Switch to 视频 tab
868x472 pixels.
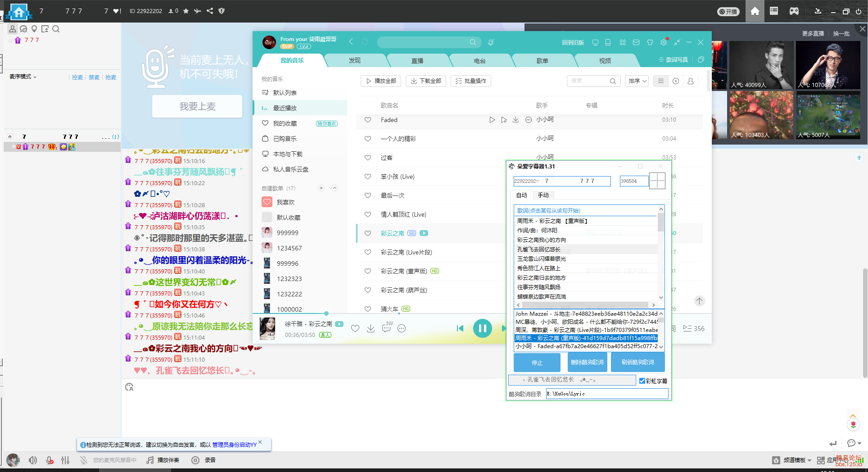[605, 60]
